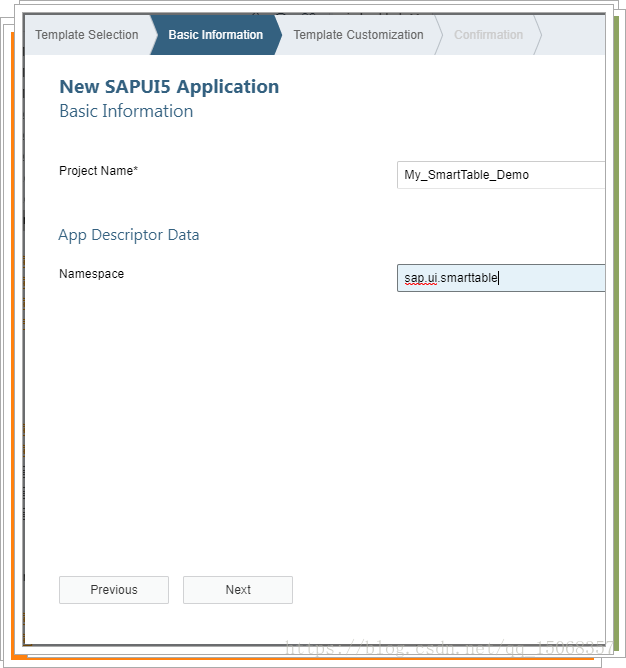
Task: Click the 'Basic Information' subtitle under the heading
Action: tap(126, 111)
